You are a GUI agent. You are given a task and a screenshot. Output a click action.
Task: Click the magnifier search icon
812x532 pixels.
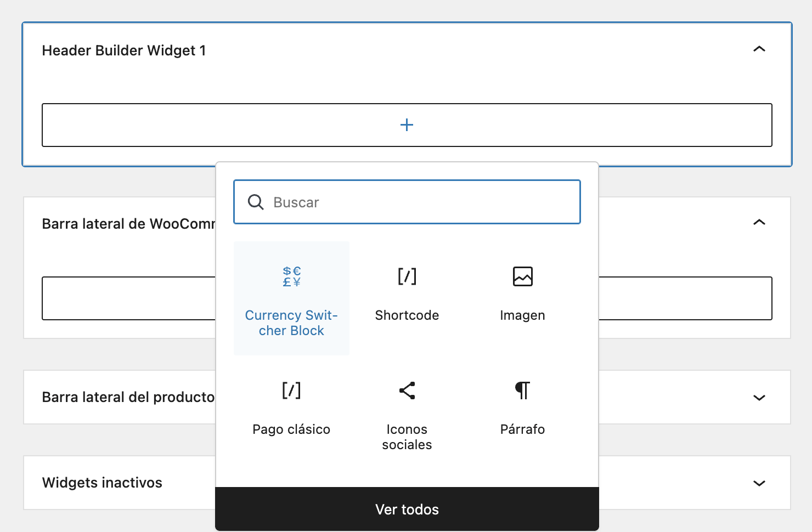[x=256, y=202]
